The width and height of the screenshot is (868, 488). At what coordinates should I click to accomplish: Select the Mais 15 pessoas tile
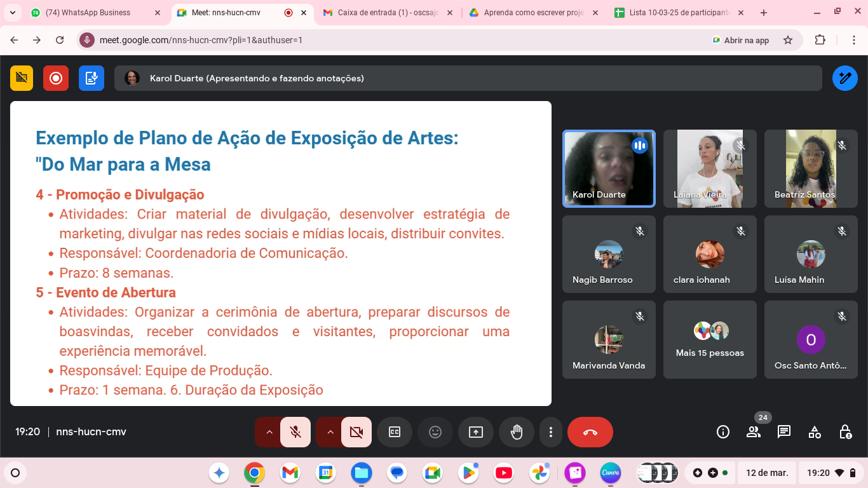(710, 340)
